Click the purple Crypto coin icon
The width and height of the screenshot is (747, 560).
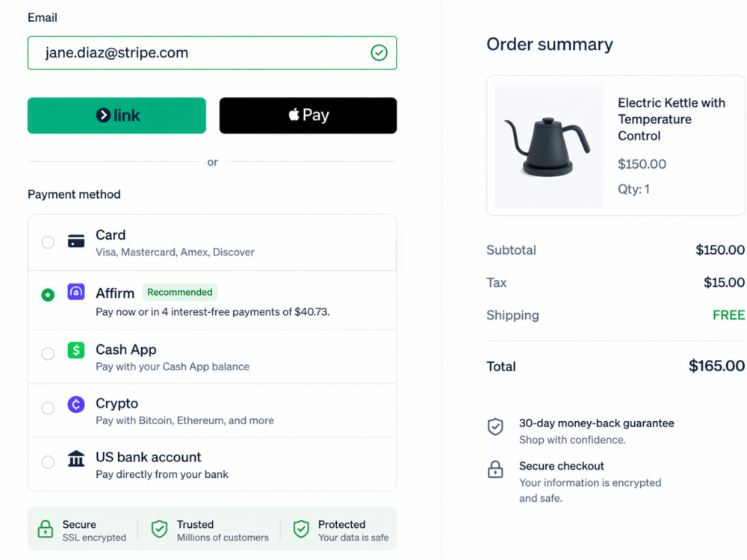click(x=76, y=404)
